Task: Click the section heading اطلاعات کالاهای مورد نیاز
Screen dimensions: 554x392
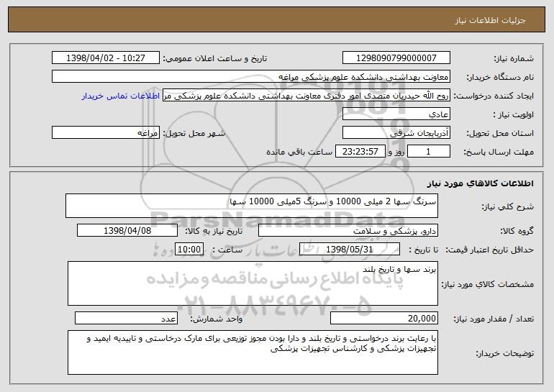Action: (480, 183)
